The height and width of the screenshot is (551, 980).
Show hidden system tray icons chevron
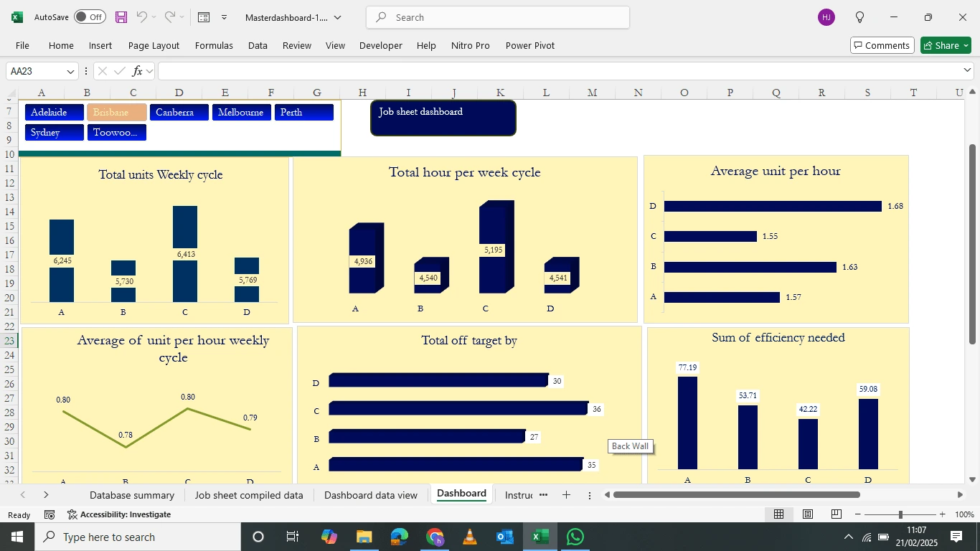coord(849,537)
